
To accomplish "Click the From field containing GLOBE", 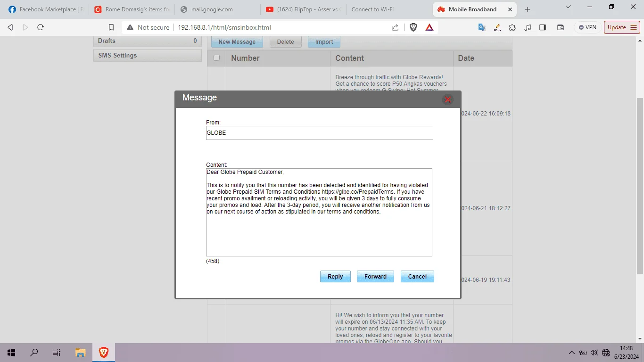I will coord(319,133).
